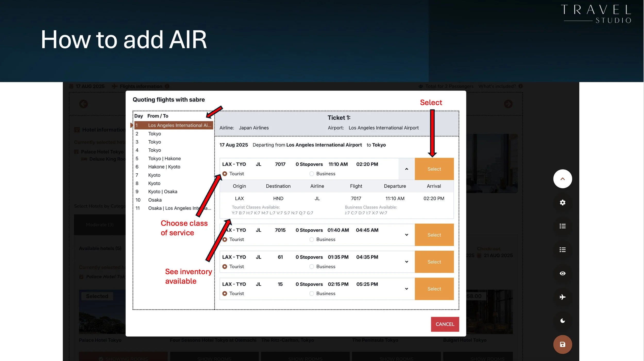
Task: Expand details of flight JL 7015
Action: click(x=406, y=235)
